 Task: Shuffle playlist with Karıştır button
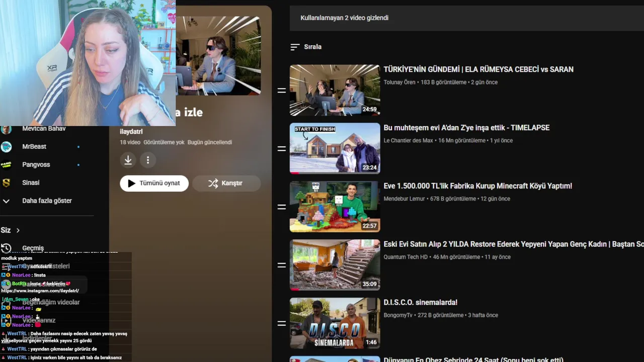[x=226, y=184]
